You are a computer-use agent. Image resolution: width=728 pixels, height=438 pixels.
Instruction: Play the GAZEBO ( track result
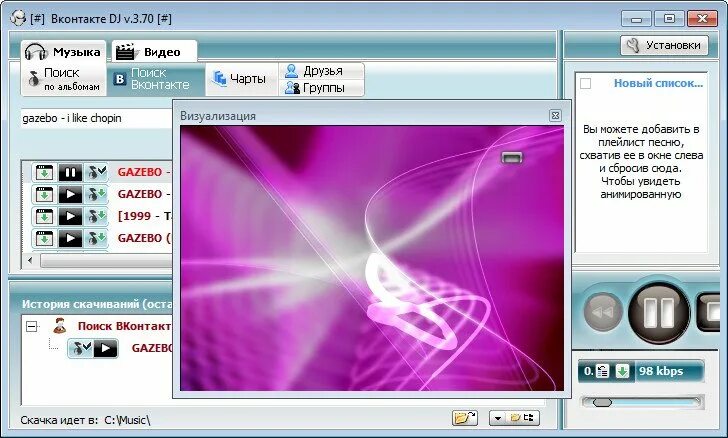coord(70,238)
